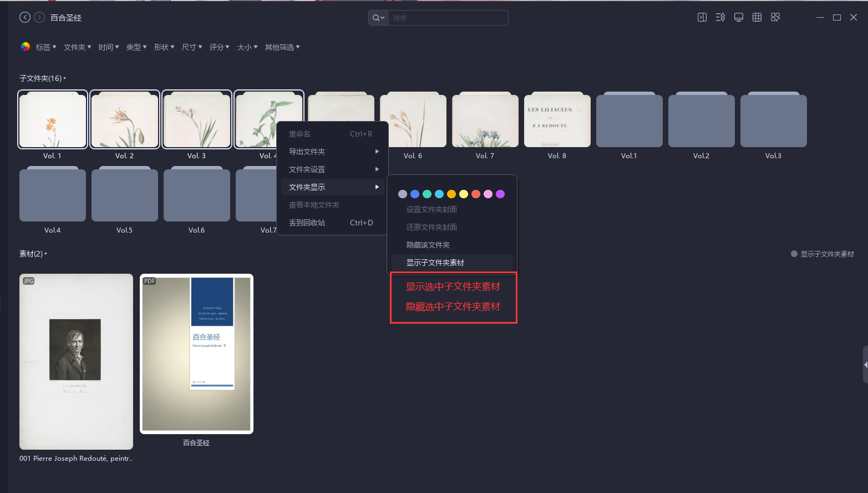Open the gray Vol.1 folder without cover

(x=630, y=119)
